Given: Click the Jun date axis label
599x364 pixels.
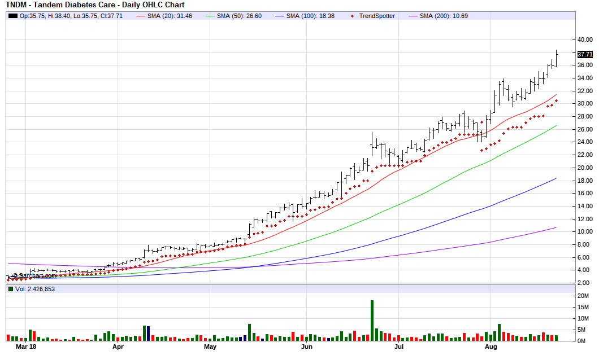Looking at the screenshot, I should coord(307,347).
